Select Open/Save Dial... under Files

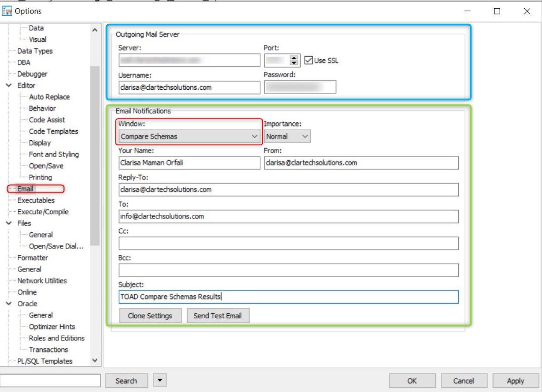point(56,246)
